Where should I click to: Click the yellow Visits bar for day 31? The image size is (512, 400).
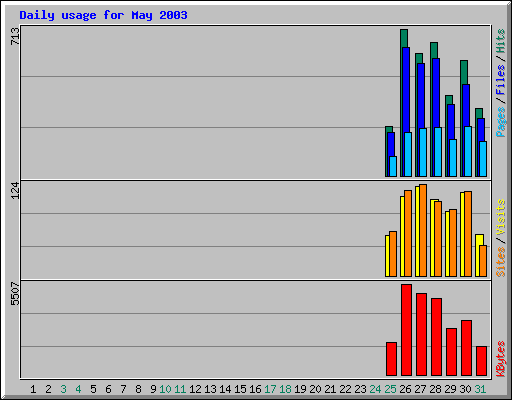tap(478, 255)
